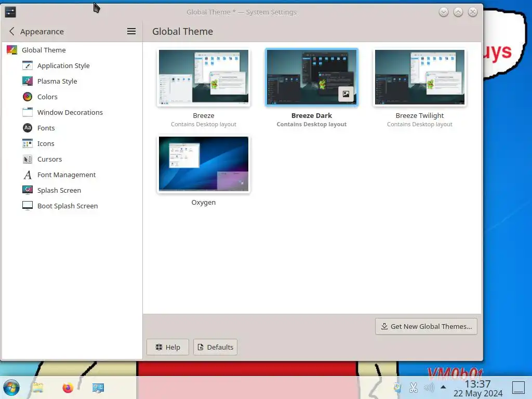Open the Fonts settings page
Viewport: 532px width, 399px height.
point(46,128)
